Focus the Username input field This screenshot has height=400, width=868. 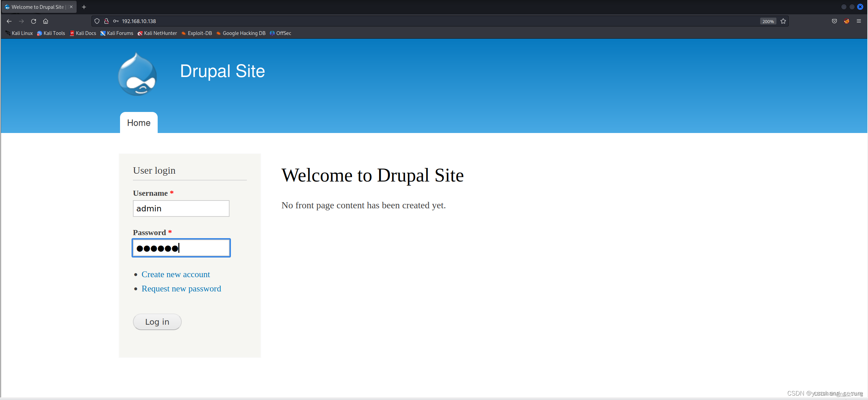(x=181, y=208)
